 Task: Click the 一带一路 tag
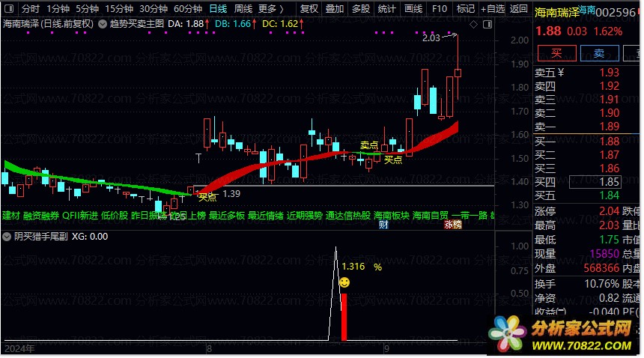pos(470,216)
